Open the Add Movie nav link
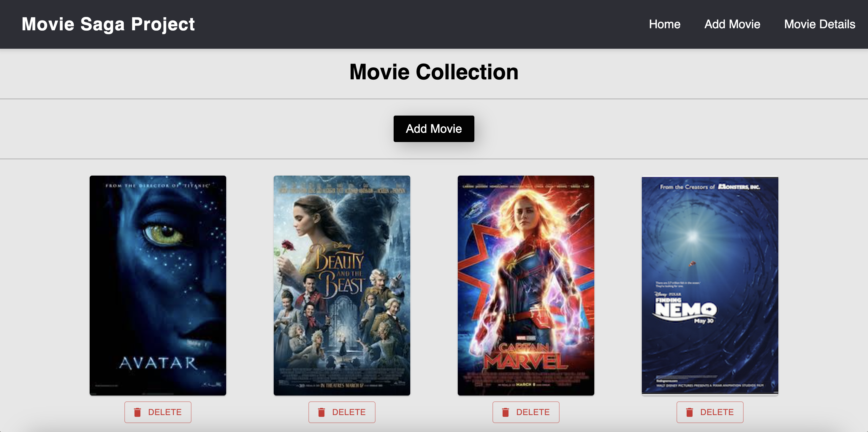Screen dimensions: 868x432 [732, 24]
